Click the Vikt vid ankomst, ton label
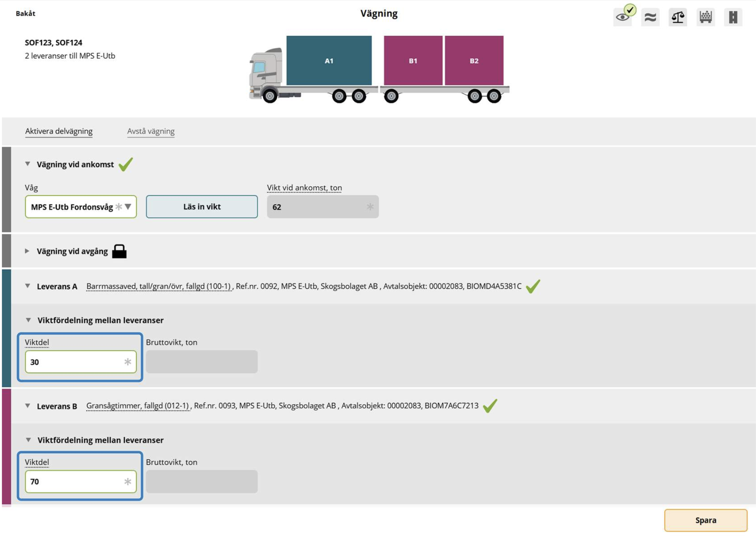 point(304,188)
